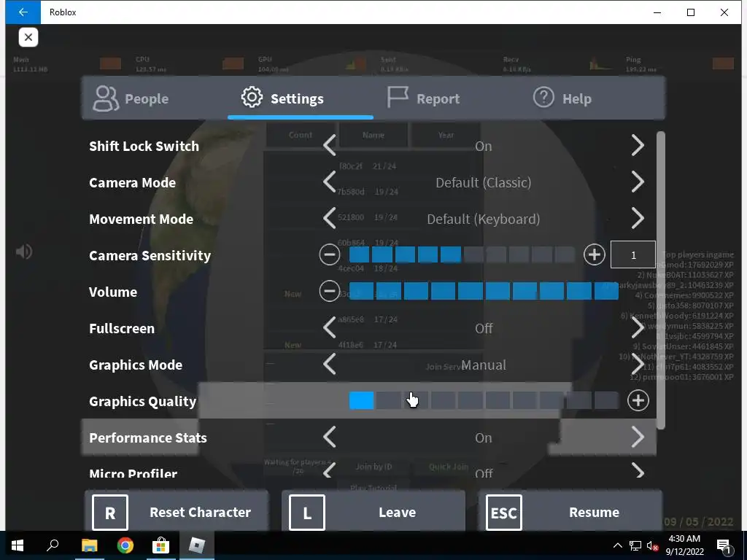The height and width of the screenshot is (560, 747).
Task: Decrease Camera Sensitivity with the minus icon
Action: click(x=330, y=254)
